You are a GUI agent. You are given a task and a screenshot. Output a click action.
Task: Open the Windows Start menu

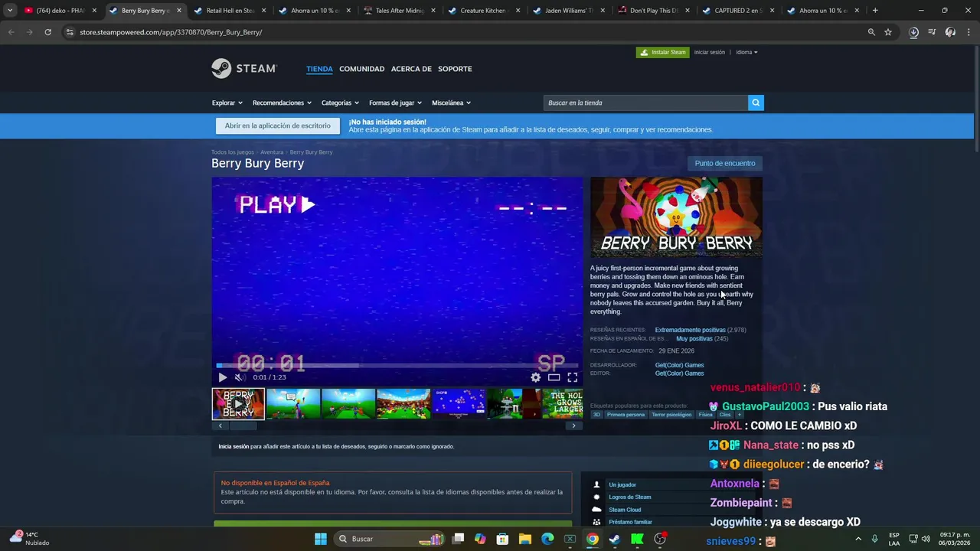[x=321, y=539]
